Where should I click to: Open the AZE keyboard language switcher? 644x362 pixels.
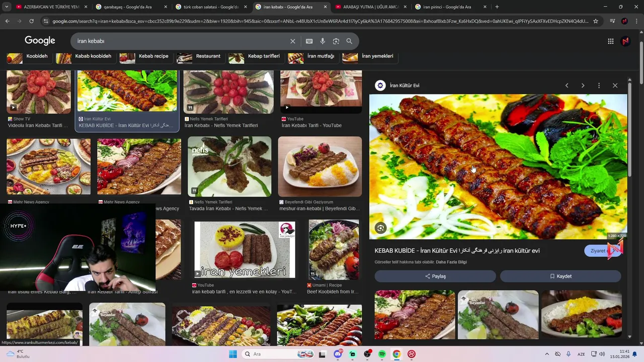581,354
